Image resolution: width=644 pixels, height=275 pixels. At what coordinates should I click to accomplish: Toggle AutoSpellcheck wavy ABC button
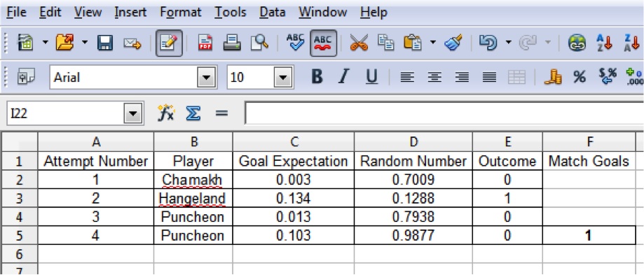pos(323,43)
